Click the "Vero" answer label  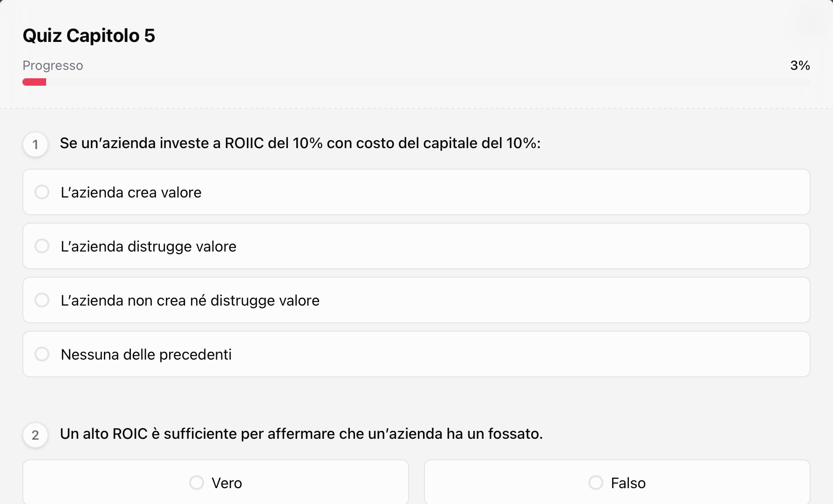click(x=226, y=483)
